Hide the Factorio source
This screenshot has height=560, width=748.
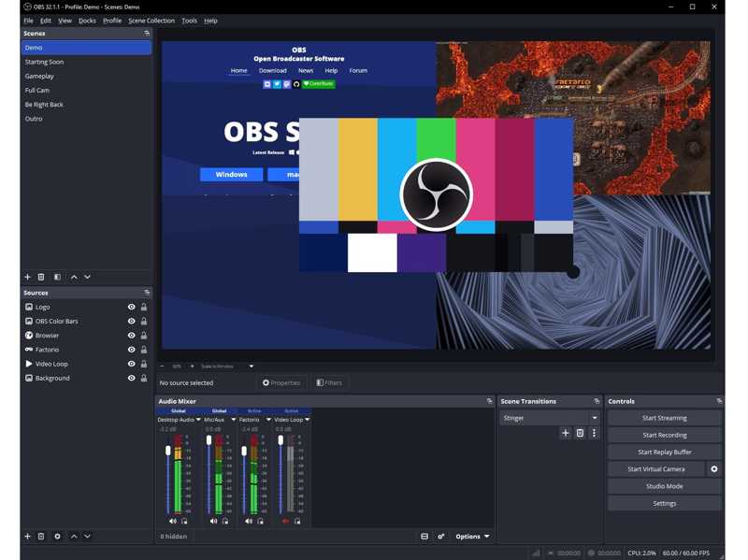point(131,350)
